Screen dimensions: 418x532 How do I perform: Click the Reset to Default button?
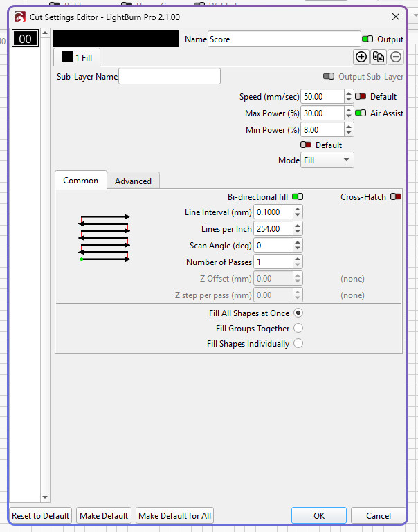tap(40, 515)
